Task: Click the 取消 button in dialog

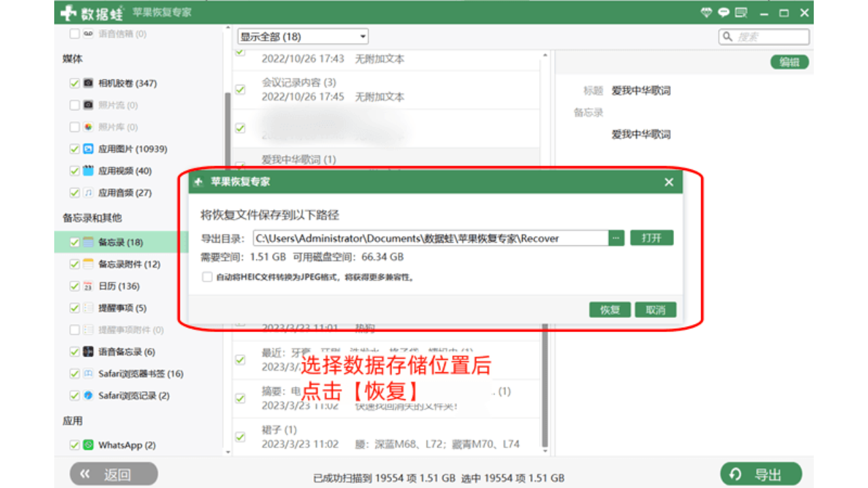Action: click(655, 310)
